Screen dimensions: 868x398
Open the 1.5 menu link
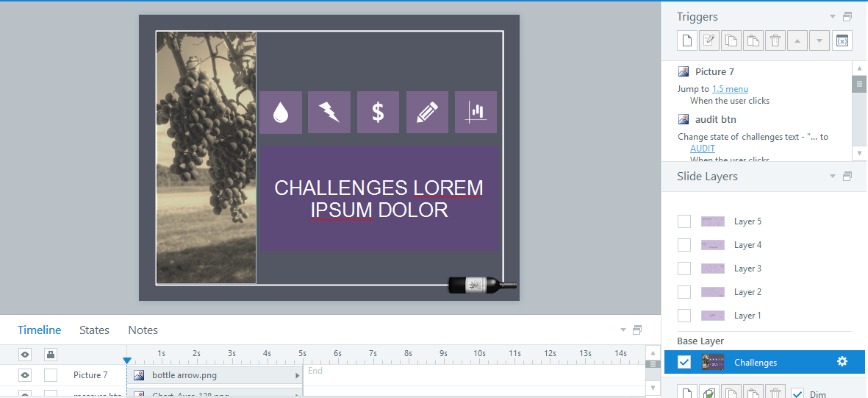click(730, 89)
